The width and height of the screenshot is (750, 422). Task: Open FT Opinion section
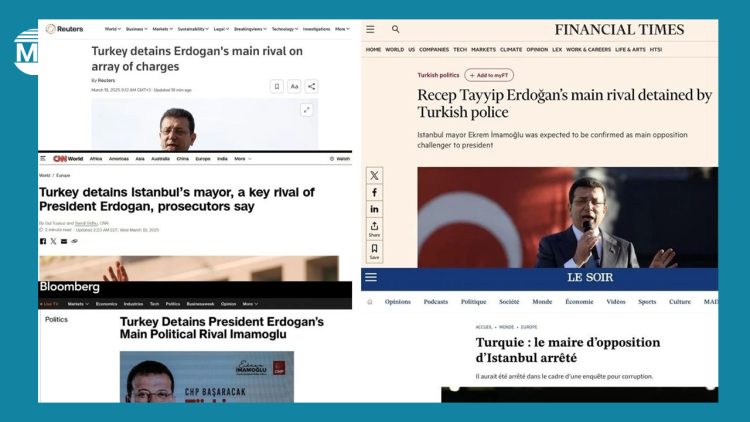537,49
